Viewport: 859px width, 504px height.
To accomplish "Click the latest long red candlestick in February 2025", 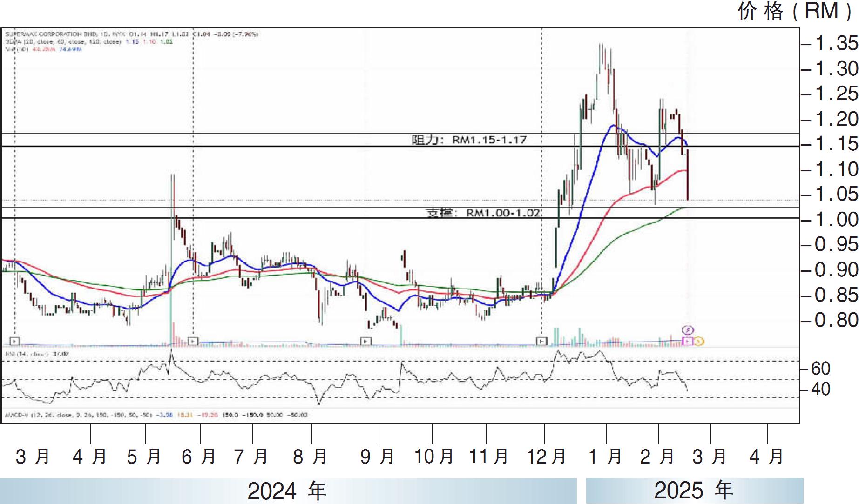I will 688,175.
